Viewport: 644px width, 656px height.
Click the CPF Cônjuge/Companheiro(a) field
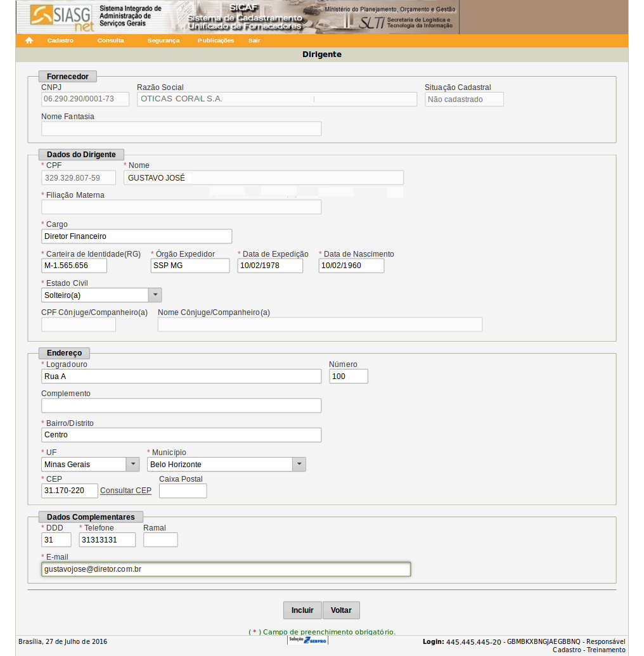(x=79, y=325)
